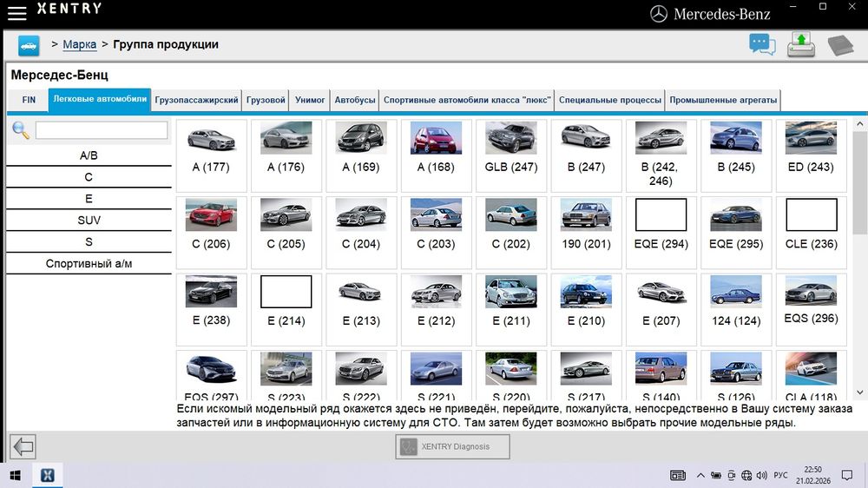
Task: Select the A (177) model tile
Action: coord(212,155)
